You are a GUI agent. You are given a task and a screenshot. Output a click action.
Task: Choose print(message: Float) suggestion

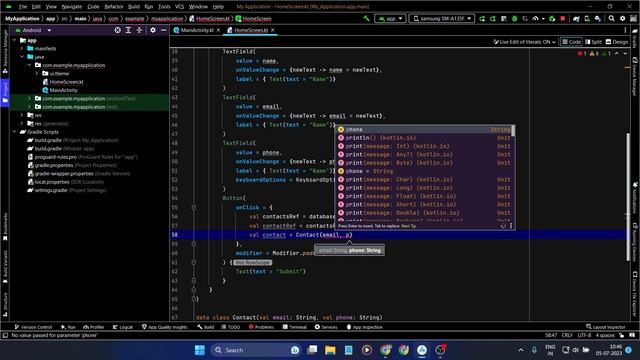pyautogui.click(x=424, y=196)
